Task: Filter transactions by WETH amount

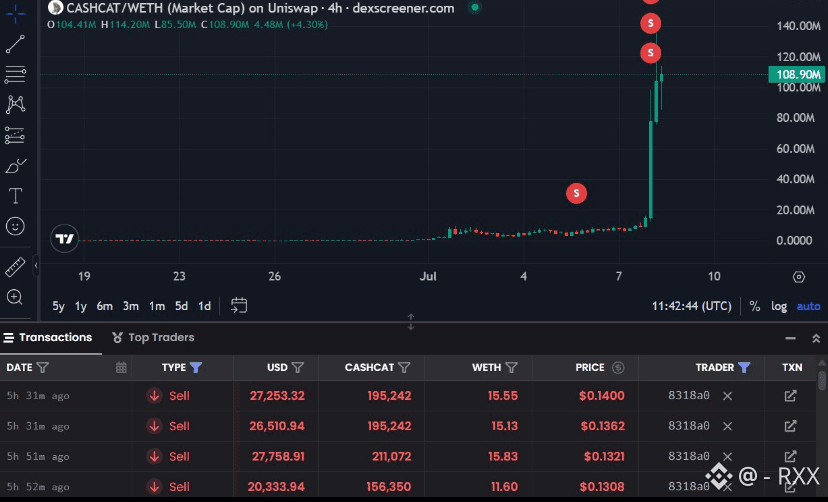Action: pos(511,367)
